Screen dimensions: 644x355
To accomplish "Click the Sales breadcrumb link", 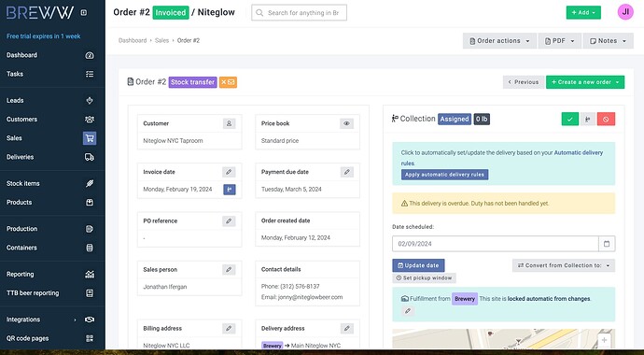I will tap(161, 41).
